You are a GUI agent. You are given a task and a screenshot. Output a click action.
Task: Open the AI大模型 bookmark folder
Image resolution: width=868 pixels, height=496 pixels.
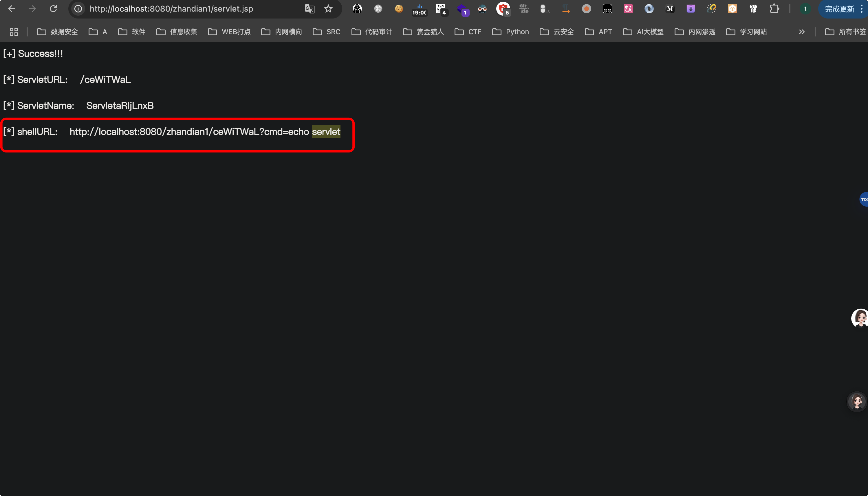(x=643, y=32)
